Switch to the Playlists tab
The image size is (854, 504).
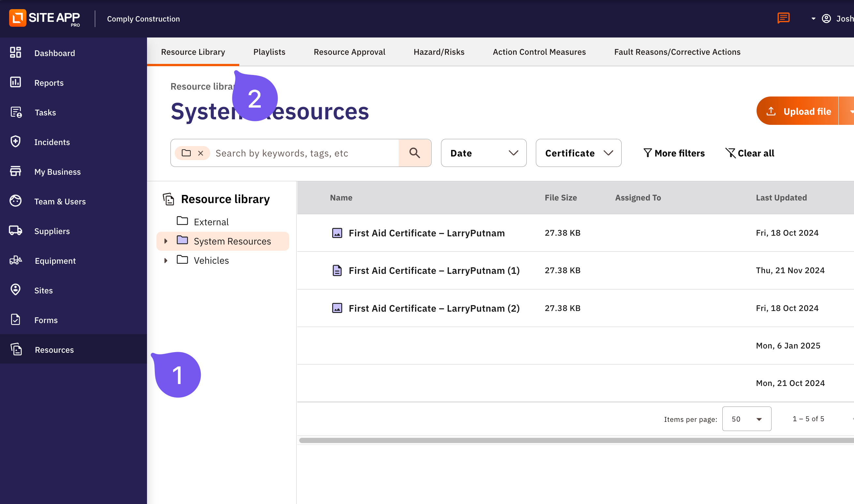[269, 52]
